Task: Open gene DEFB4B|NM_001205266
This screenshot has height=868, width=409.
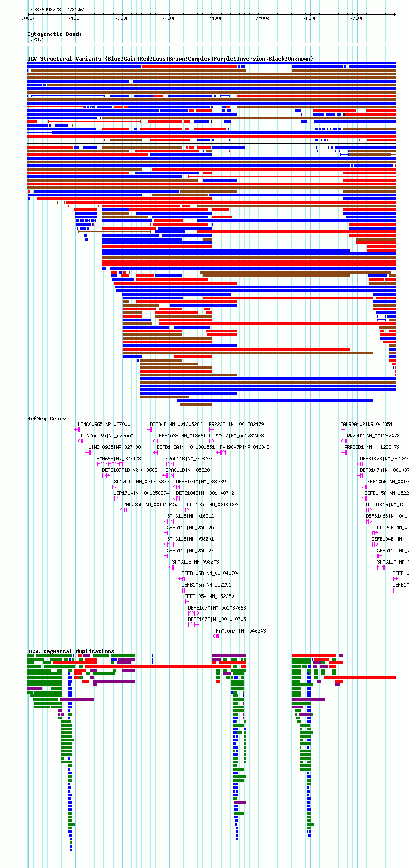Action: (176, 424)
